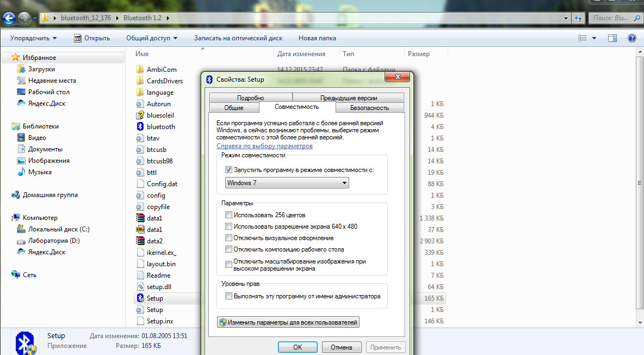The width and height of the screenshot is (644, 355).
Task: Click the Back navigation arrow button
Action: click(x=9, y=18)
